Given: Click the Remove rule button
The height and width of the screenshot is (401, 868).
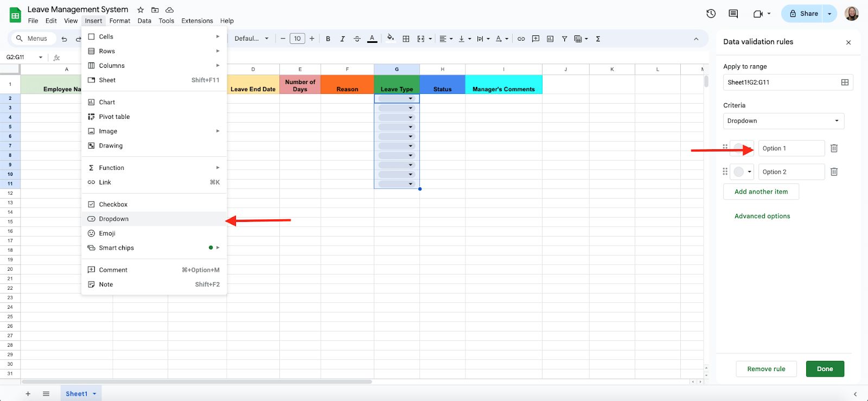Looking at the screenshot, I should [x=766, y=369].
